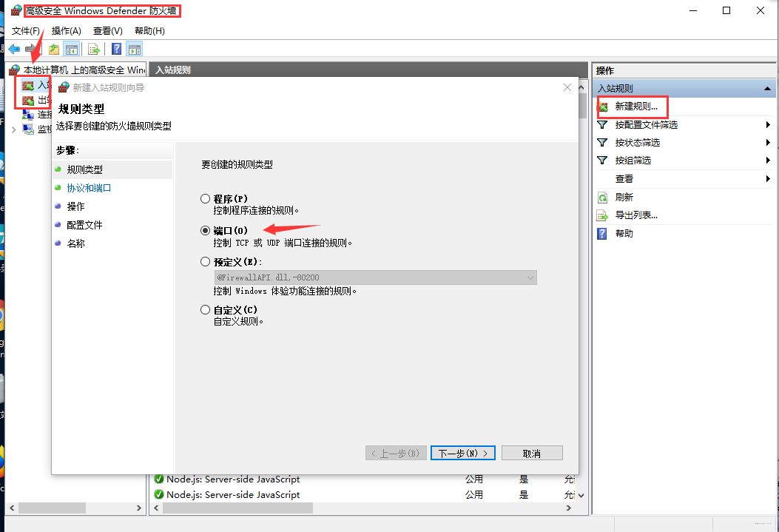Click 导出列表... in the actions pane
The image size is (779, 532).
pyautogui.click(x=636, y=215)
